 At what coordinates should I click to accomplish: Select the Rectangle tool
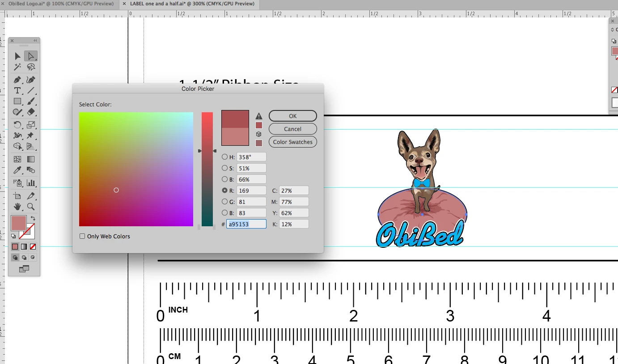click(x=17, y=102)
